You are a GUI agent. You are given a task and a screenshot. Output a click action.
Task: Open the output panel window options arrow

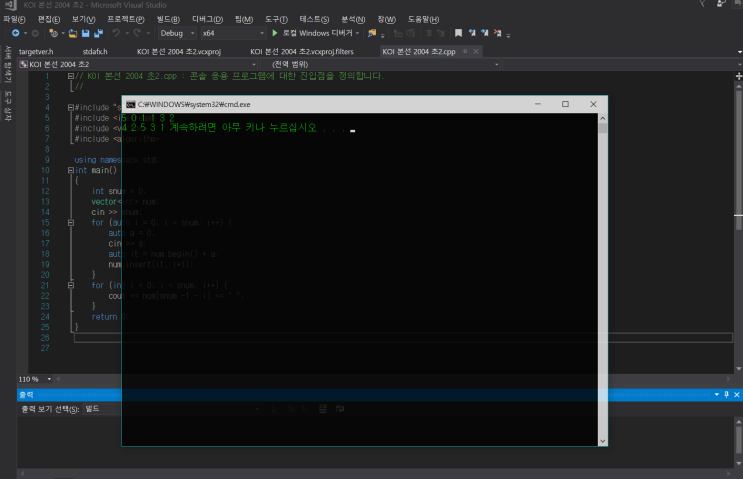[x=716, y=395]
